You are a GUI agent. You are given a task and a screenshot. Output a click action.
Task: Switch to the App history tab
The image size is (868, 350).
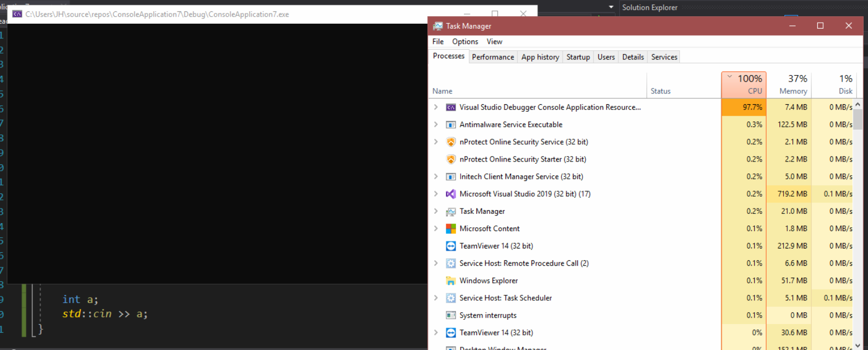pos(540,57)
